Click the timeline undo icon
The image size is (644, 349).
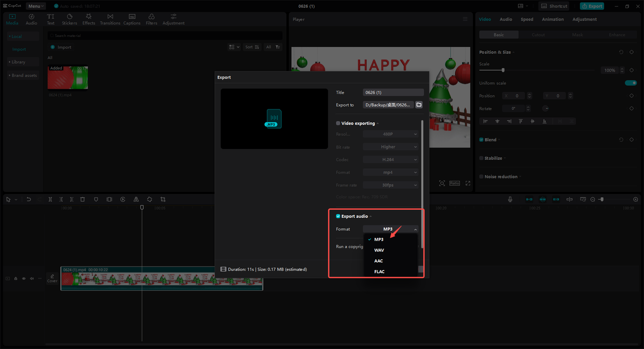click(29, 199)
